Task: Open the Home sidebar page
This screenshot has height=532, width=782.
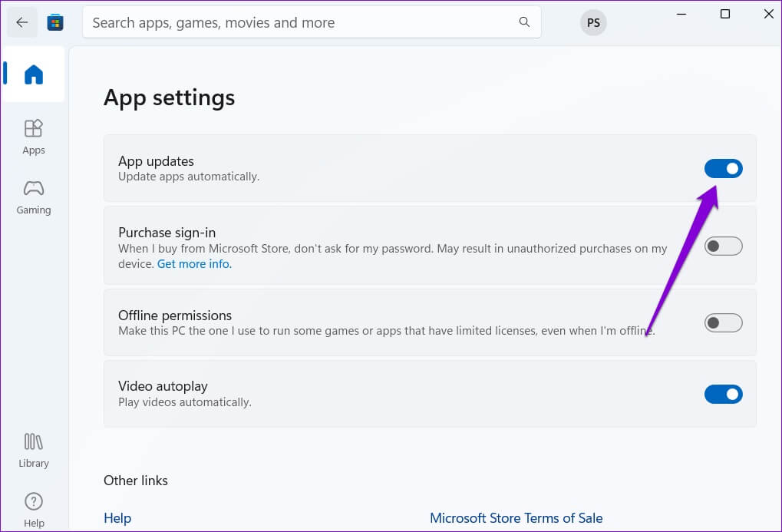Action: pyautogui.click(x=34, y=74)
